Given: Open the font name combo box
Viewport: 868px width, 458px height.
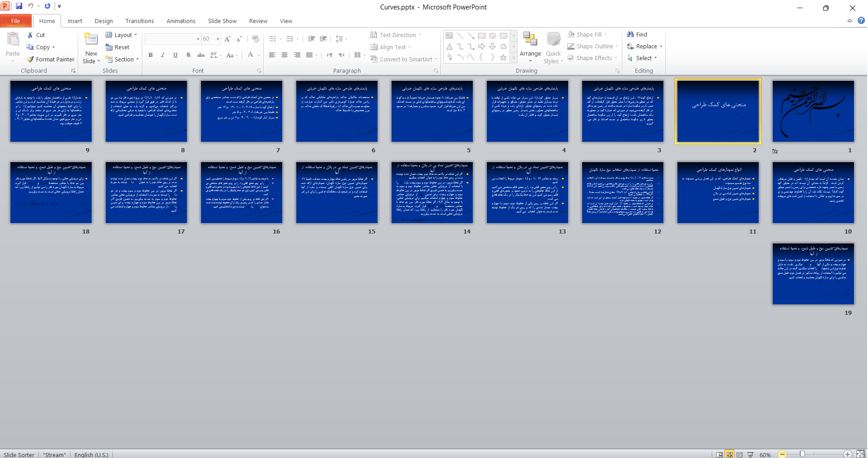Looking at the screenshot, I should pyautogui.click(x=173, y=39).
